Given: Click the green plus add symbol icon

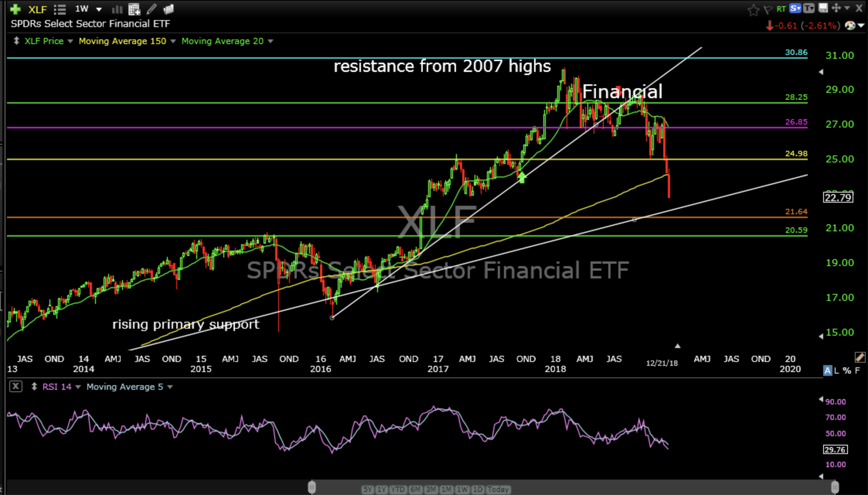Looking at the screenshot, I should [x=15, y=9].
